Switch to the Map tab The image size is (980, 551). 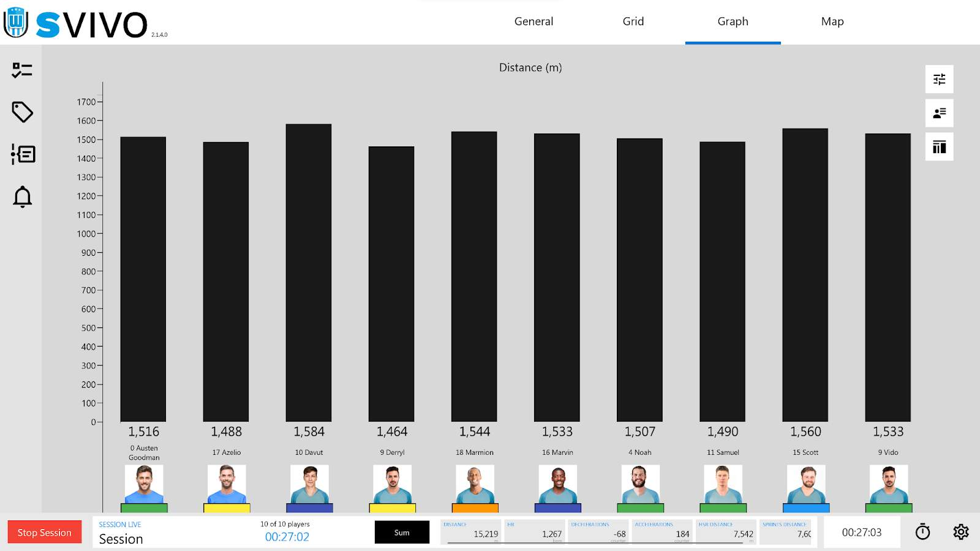pyautogui.click(x=832, y=21)
